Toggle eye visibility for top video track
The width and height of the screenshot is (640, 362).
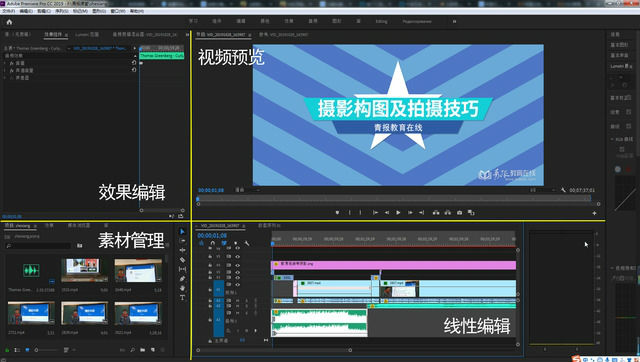pos(237,248)
